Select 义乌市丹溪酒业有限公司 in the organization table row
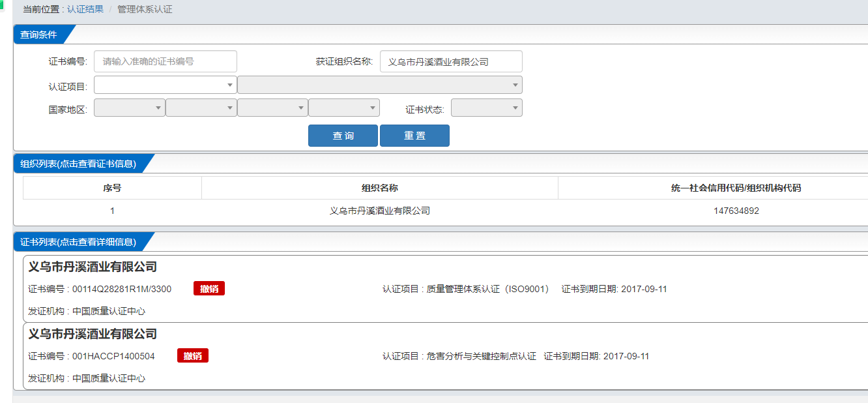The image size is (868, 403). (380, 211)
